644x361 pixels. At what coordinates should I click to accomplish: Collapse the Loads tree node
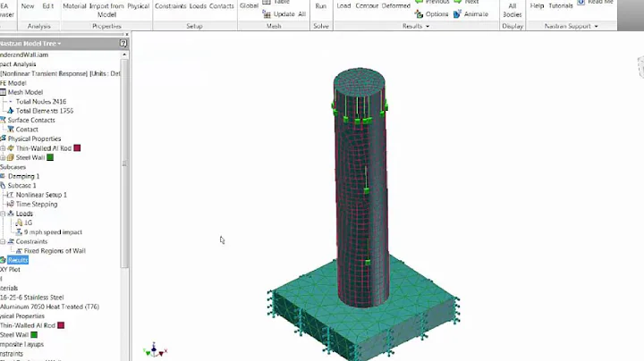[3, 214]
